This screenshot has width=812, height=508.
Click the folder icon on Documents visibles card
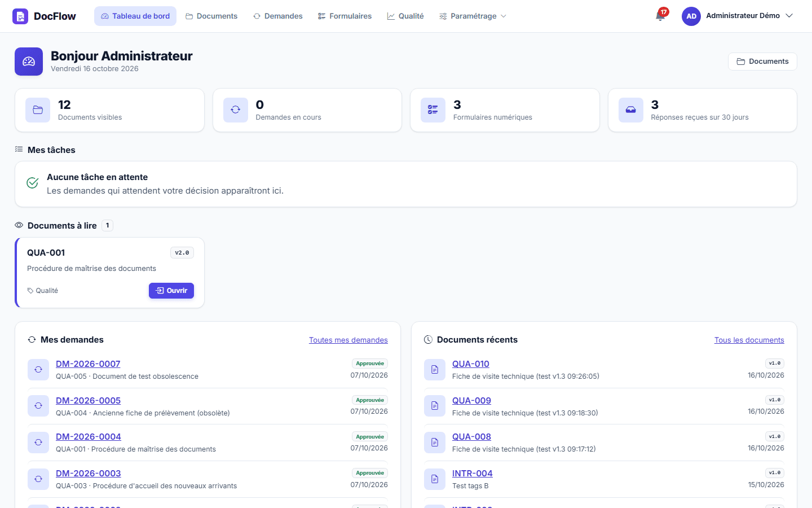pos(38,110)
